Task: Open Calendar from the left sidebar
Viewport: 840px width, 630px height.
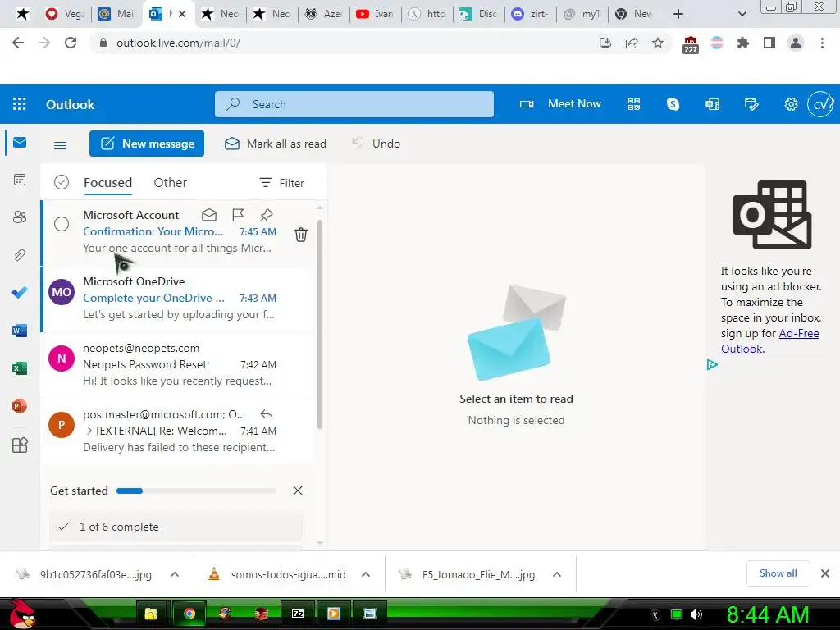Action: pos(20,180)
